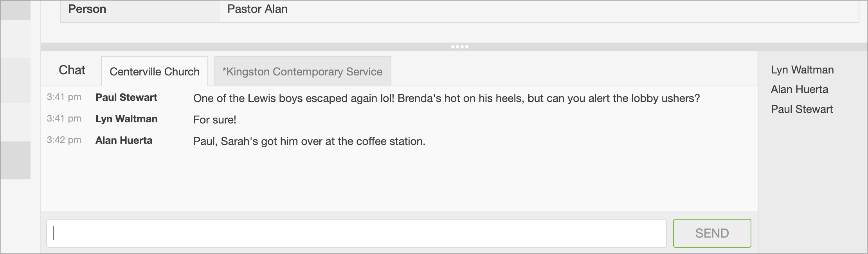The image size is (868, 254).
Task: Click the "For sure!" chat message
Action: 214,120
